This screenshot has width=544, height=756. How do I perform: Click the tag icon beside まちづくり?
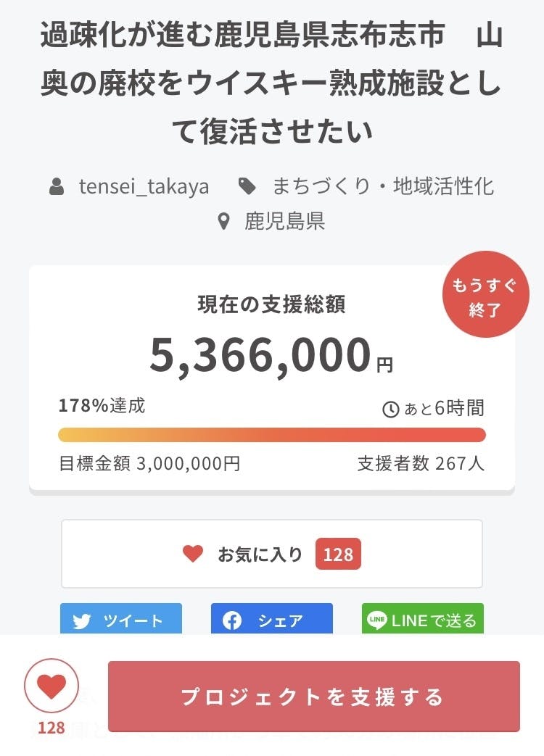247,187
